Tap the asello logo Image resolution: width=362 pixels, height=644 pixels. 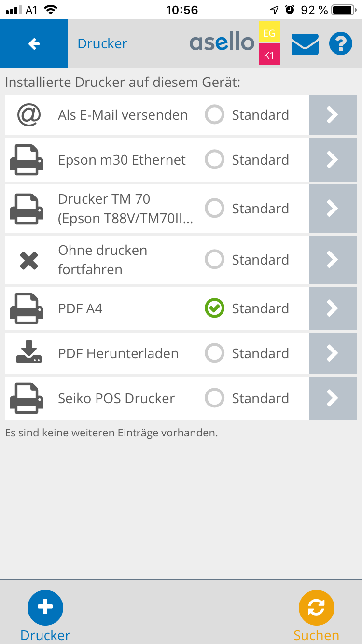tap(222, 43)
